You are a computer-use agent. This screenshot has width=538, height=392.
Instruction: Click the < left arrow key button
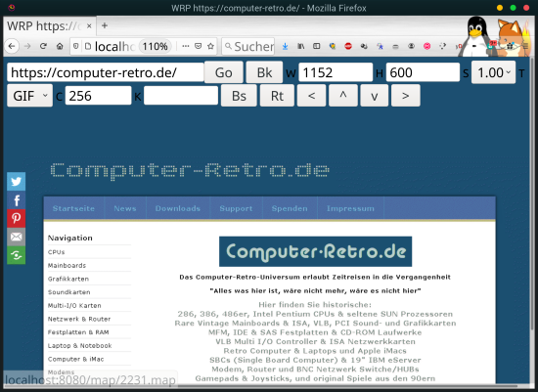[x=311, y=96]
